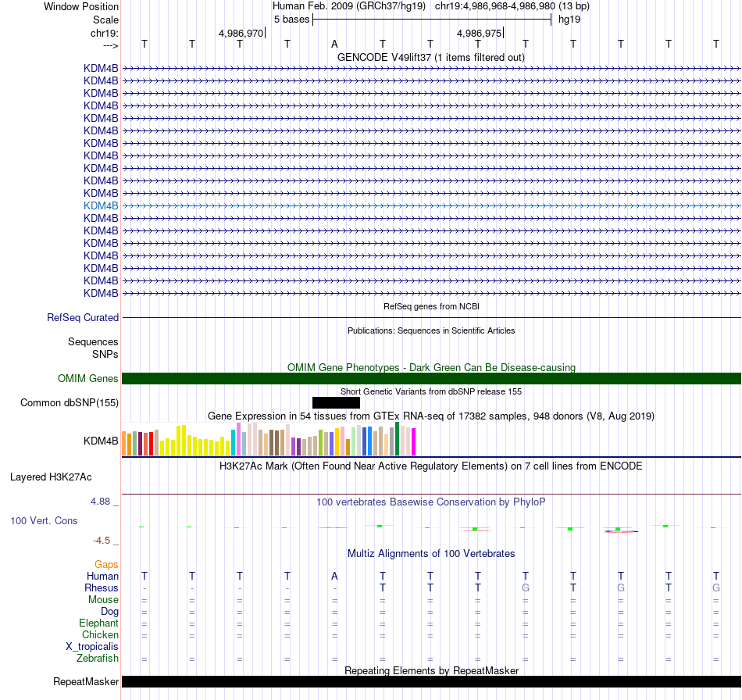
Task: Click the ---> sequence direction arrow label
Action: coord(110,45)
